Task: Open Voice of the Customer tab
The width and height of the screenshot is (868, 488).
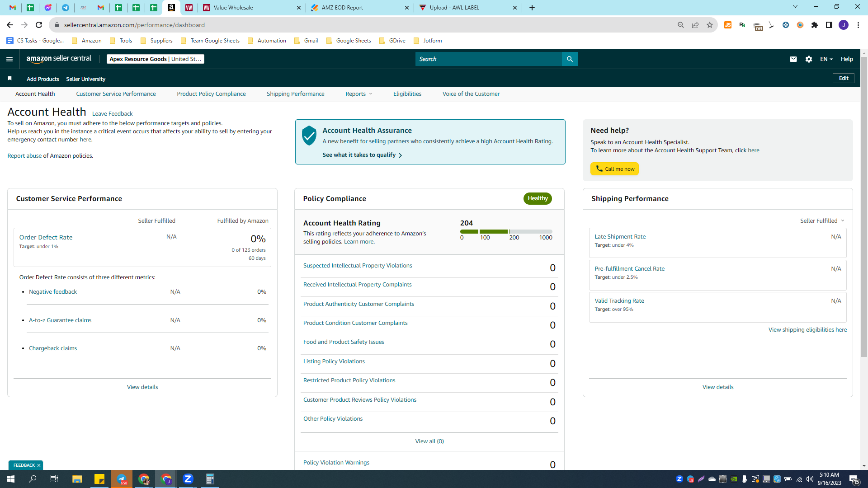Action: [x=471, y=94]
